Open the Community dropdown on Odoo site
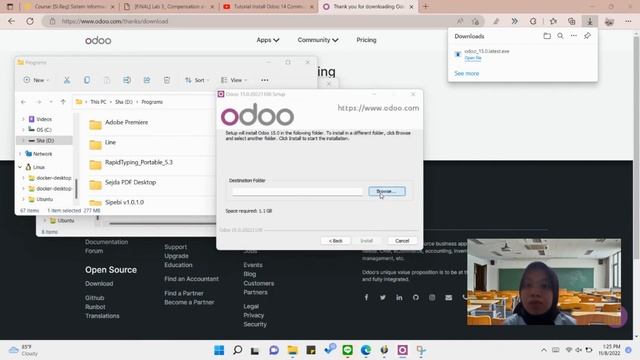 coord(318,40)
